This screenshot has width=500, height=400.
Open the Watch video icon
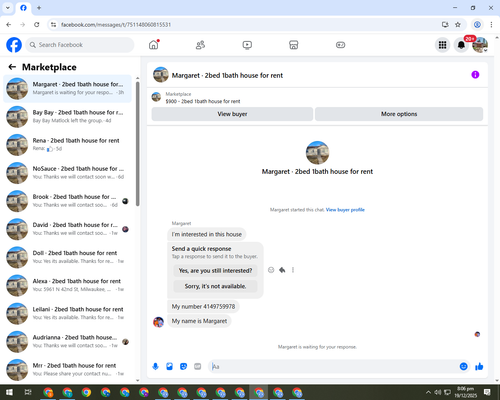(x=247, y=45)
